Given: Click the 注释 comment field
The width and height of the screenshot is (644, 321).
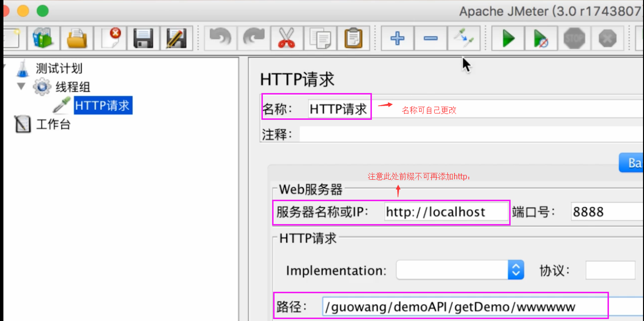Looking at the screenshot, I should (x=471, y=134).
